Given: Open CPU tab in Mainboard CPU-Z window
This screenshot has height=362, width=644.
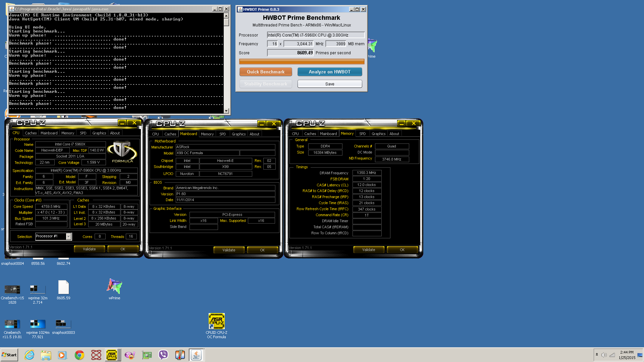Looking at the screenshot, I should 156,134.
